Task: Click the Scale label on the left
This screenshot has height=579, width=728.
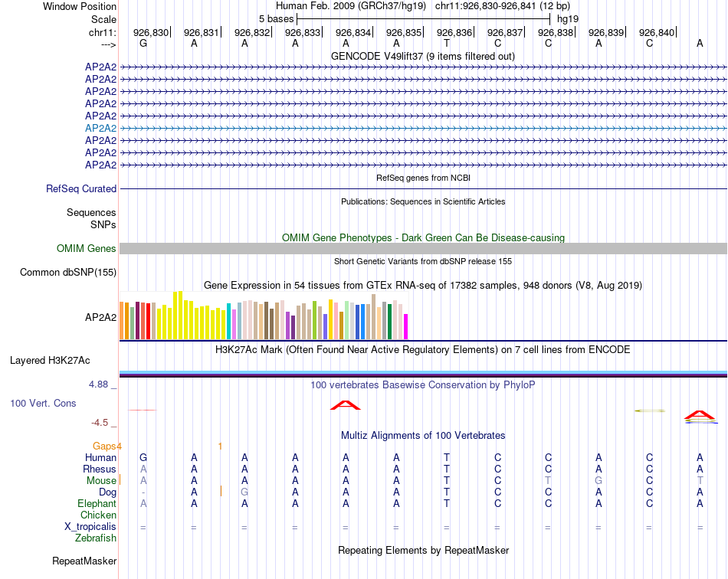Action: click(x=103, y=19)
